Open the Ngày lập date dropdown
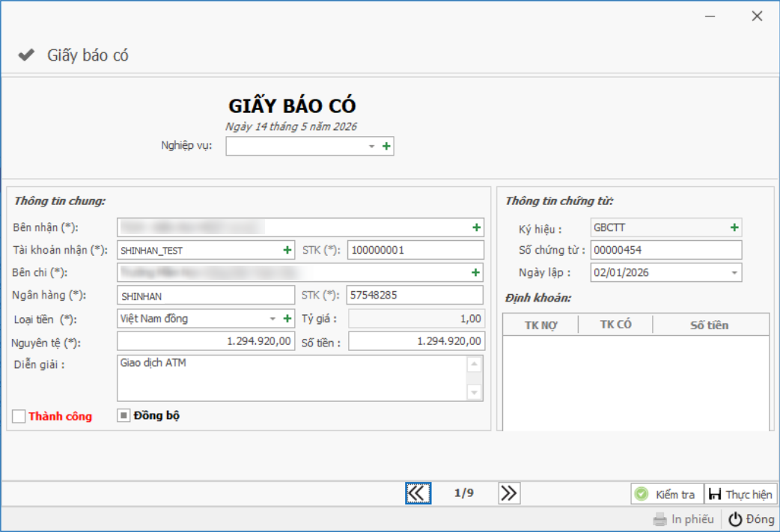The height and width of the screenshot is (532, 780). tap(734, 272)
